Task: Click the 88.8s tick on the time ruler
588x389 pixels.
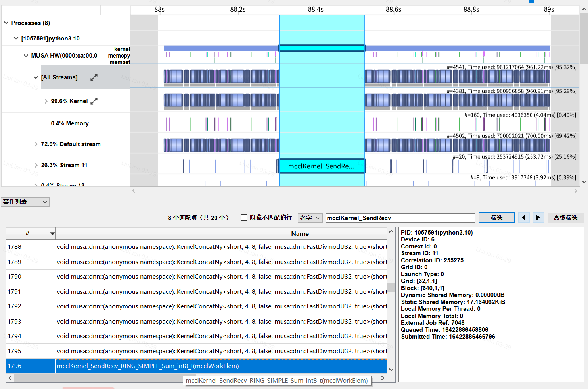Action: click(471, 10)
